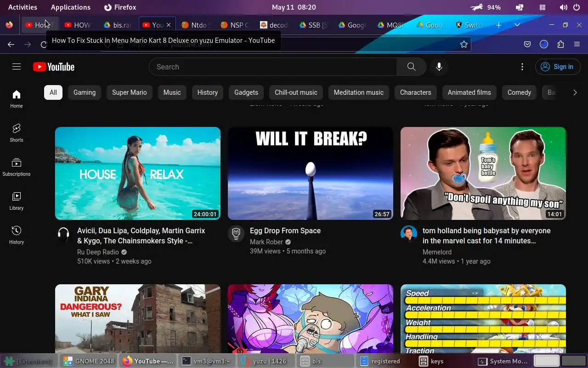588x368 pixels.
Task: Switch to the 'SSB' Drive tab
Action: (x=313, y=25)
